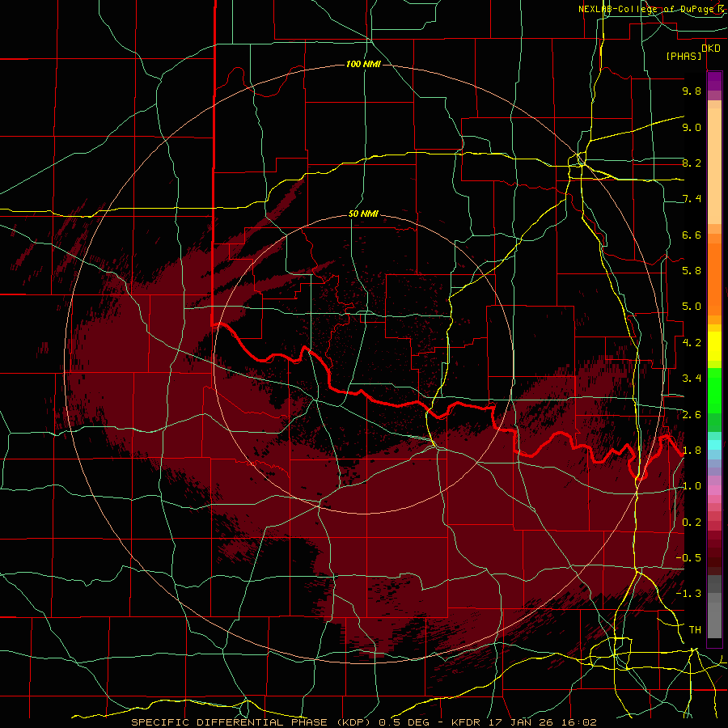Viewport: 728px width, 728px height.
Task: Click the "TH" threshold label on scale
Action: point(695,630)
